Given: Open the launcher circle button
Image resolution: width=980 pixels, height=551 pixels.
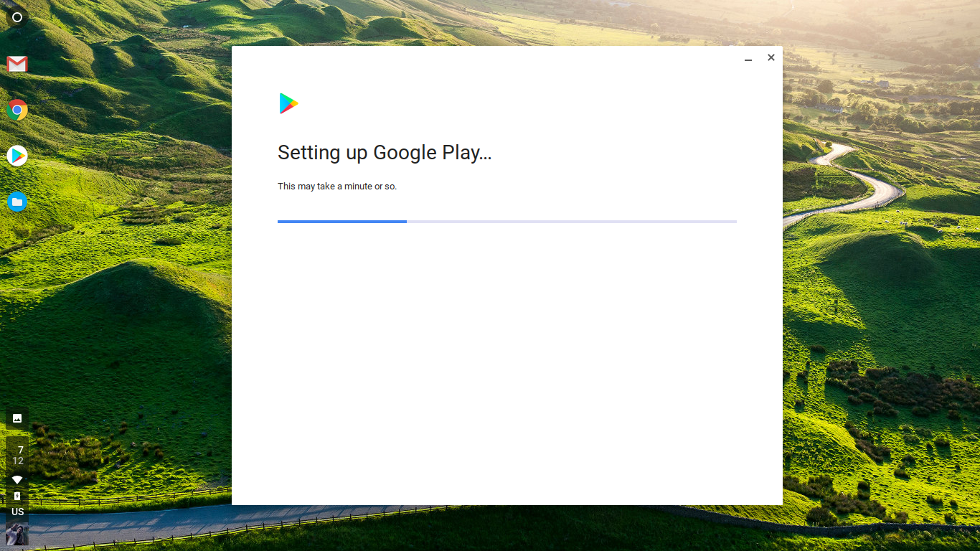Looking at the screenshot, I should coord(17,17).
